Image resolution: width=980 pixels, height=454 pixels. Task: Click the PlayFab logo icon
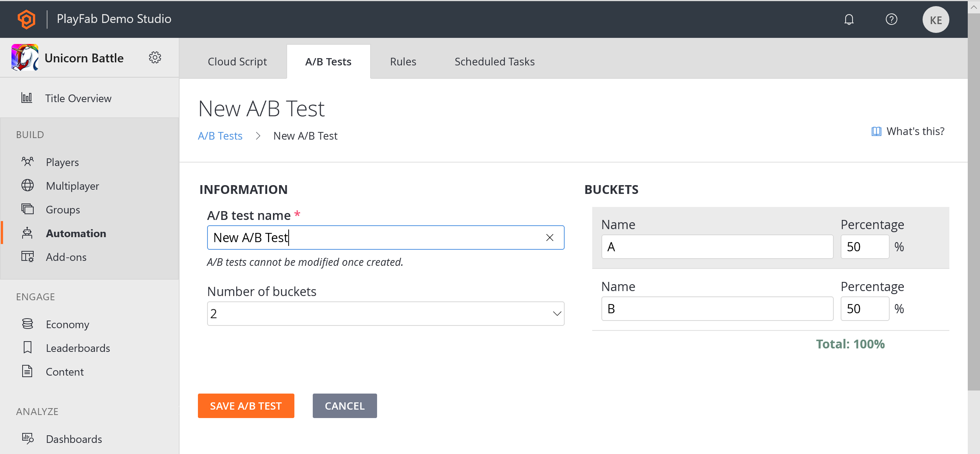(x=26, y=19)
